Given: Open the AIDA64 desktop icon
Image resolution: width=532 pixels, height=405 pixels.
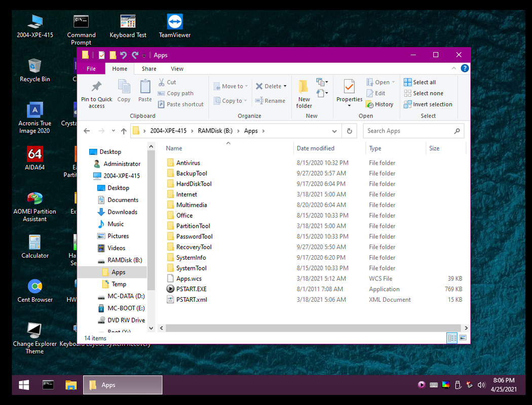Looking at the screenshot, I should [x=34, y=158].
